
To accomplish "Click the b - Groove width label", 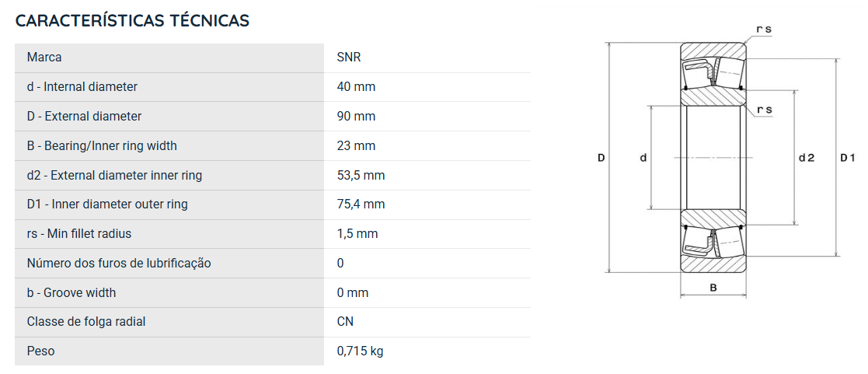I will [x=71, y=292].
